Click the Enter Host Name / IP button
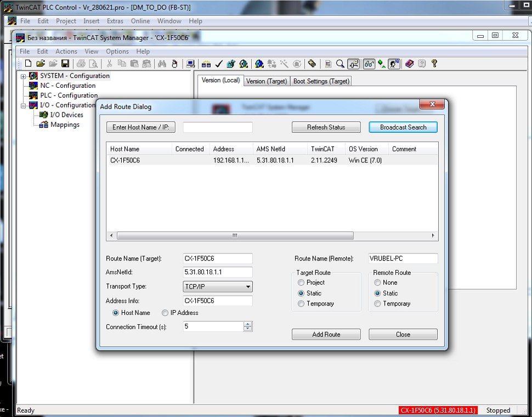The width and height of the screenshot is (532, 417). (x=141, y=127)
